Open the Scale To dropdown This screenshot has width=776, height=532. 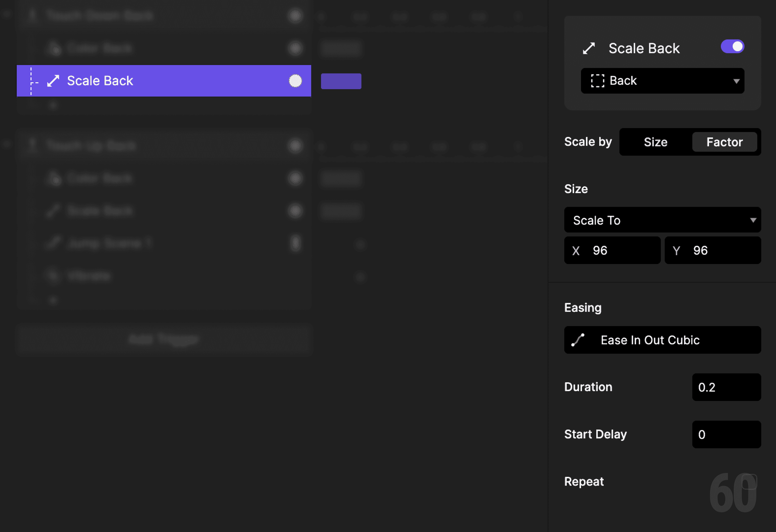coord(663,220)
